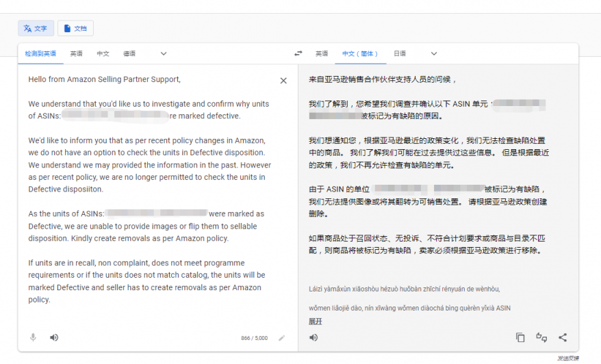
Task: Click the translated line 来自亚马逊销售合作伙伴支持人员的问候
Action: point(383,79)
